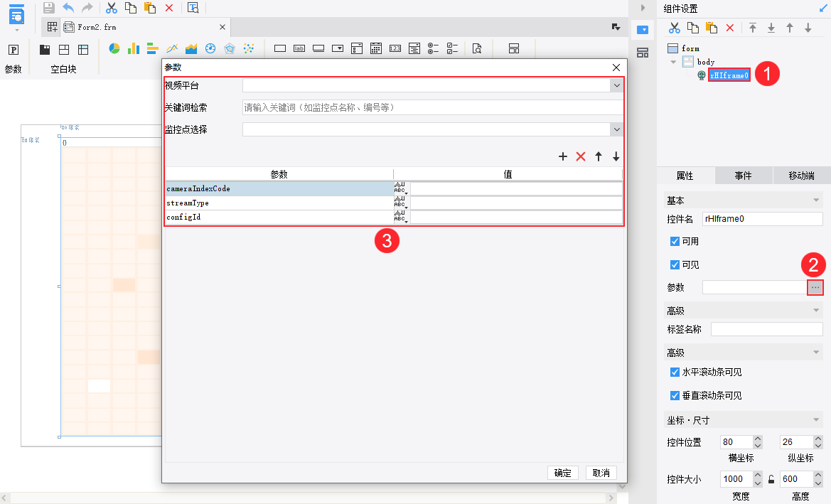Open the form preview icon at top-left
831x504 pixels.
(x=17, y=15)
